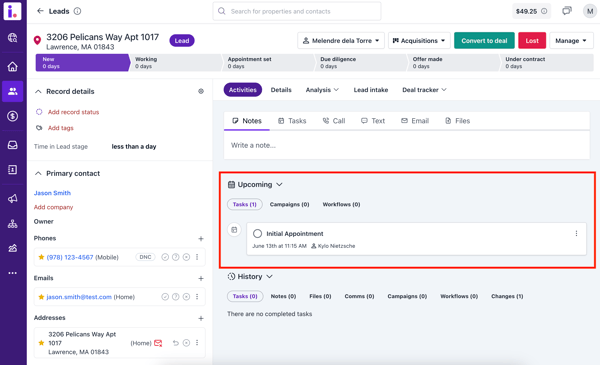Click the search properties and contacts field

297,11
